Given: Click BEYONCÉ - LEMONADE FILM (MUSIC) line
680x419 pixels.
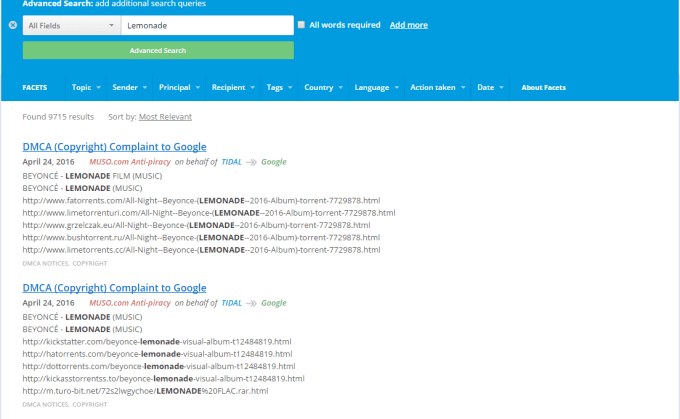Looking at the screenshot, I should [x=92, y=176].
